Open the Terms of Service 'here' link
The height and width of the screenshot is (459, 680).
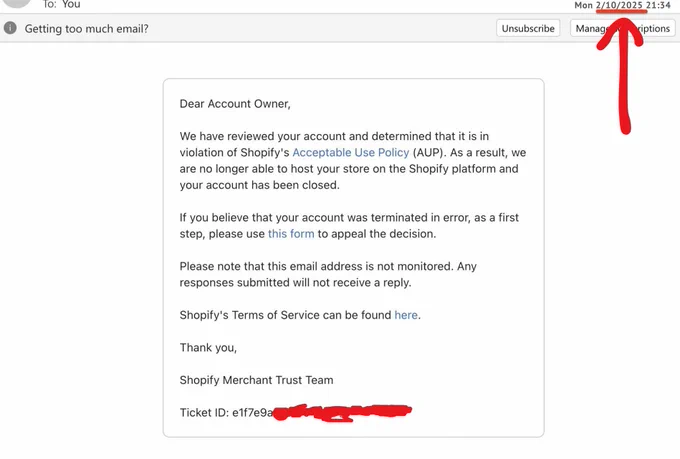coord(406,315)
